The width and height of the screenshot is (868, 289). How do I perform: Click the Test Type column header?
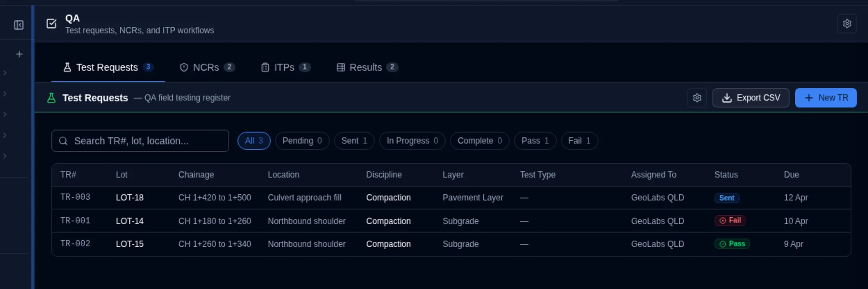coord(538,175)
